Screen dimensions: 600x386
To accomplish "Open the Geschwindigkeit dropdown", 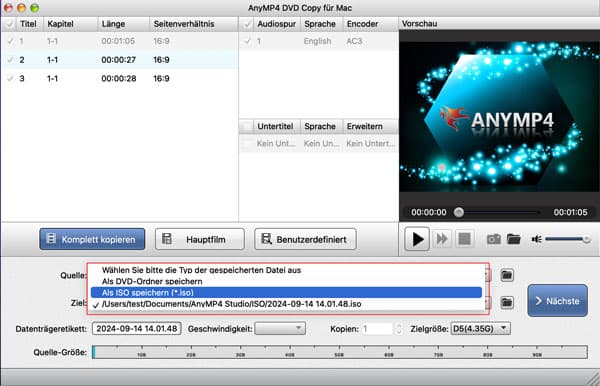I will (x=280, y=328).
